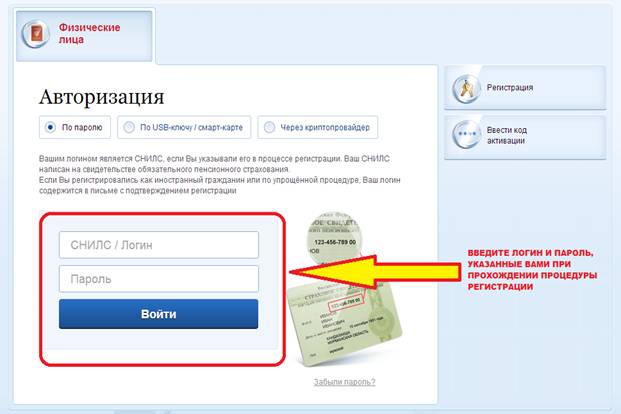This screenshot has height=414, width=621.
Task: Click the СНИЛС / Логин input field
Action: tap(159, 245)
